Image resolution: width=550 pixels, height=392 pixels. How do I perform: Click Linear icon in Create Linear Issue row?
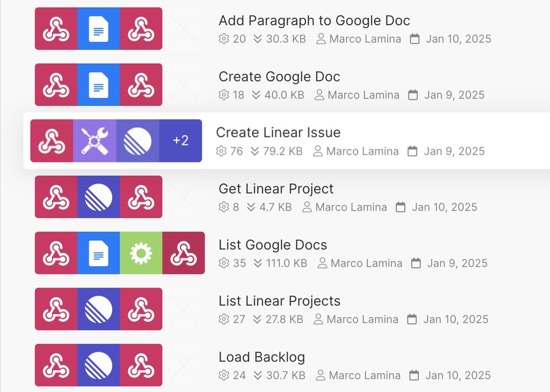coord(137,141)
